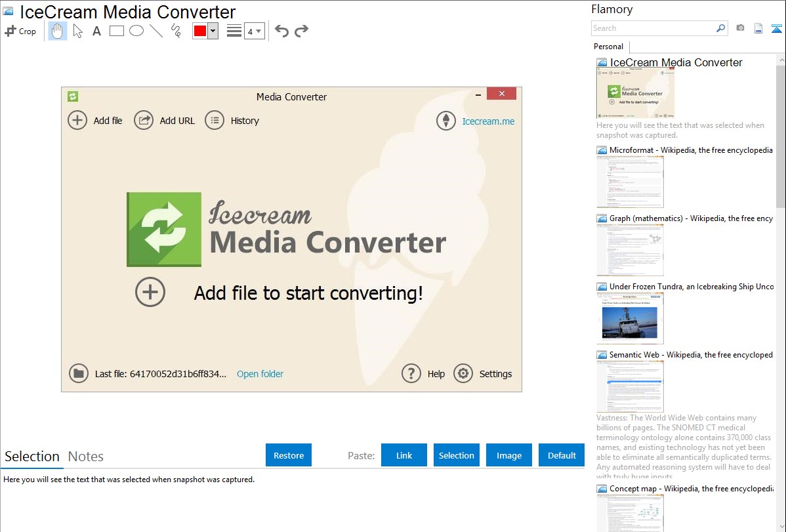Select the ellipse shape tool
Viewport: 786px width, 532px height.
[x=136, y=31]
